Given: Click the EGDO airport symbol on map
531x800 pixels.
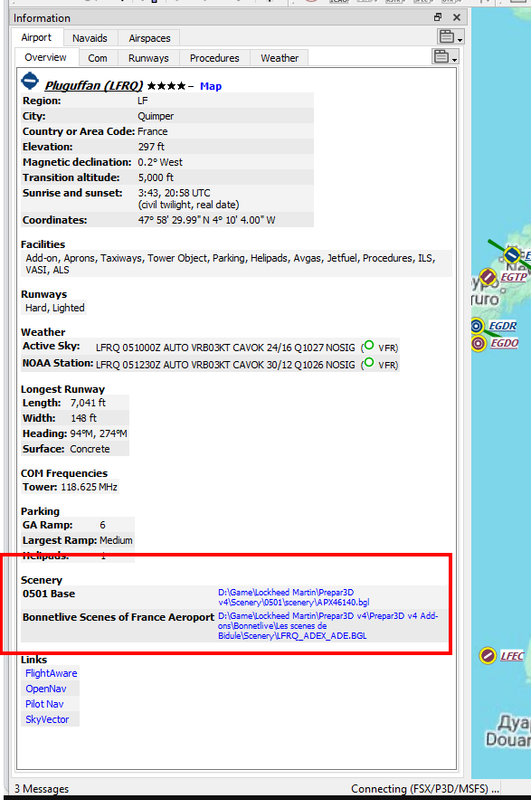Looking at the screenshot, I should click(478, 343).
